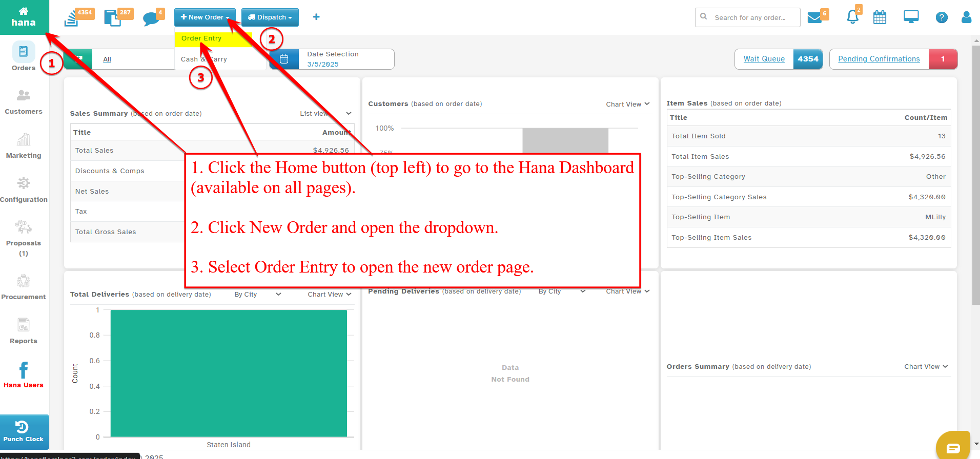
Task: Open the user profile icon
Action: click(966, 17)
